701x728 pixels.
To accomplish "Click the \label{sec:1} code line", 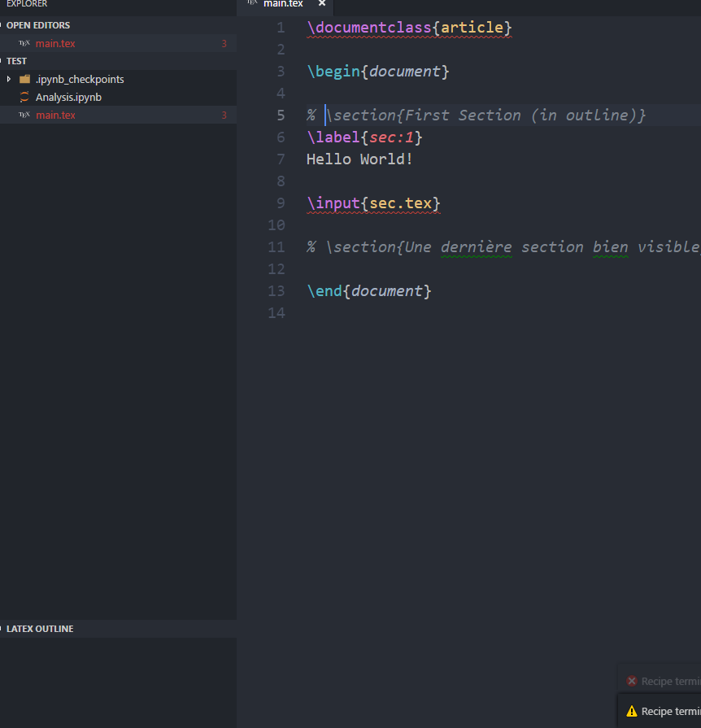I will pyautogui.click(x=364, y=137).
